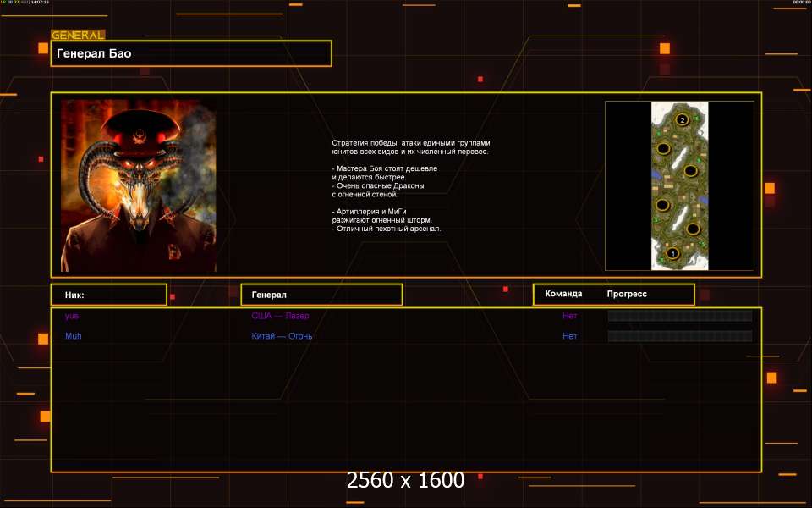
Task: Click the Команда column label
Action: click(563, 294)
